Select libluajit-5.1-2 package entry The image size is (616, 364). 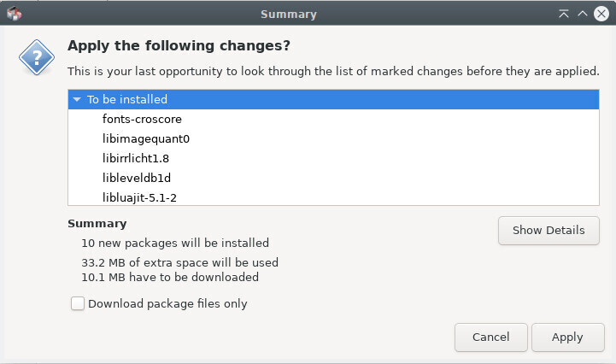(x=139, y=197)
